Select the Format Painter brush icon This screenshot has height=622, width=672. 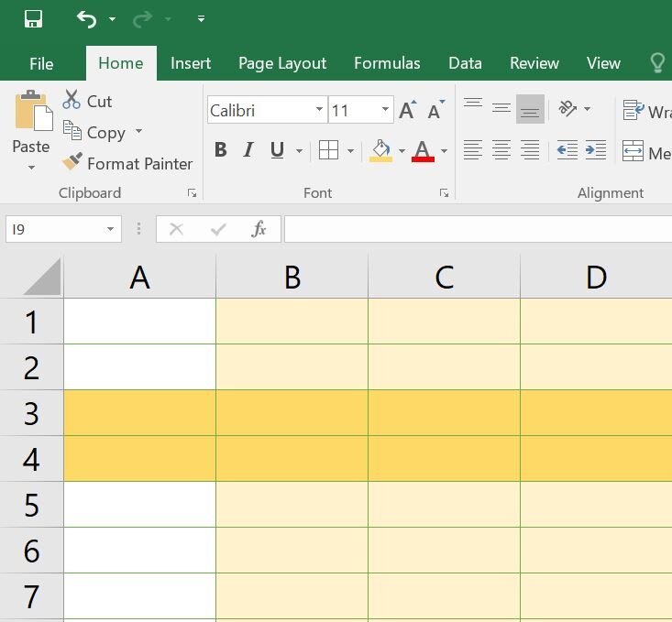click(72, 162)
